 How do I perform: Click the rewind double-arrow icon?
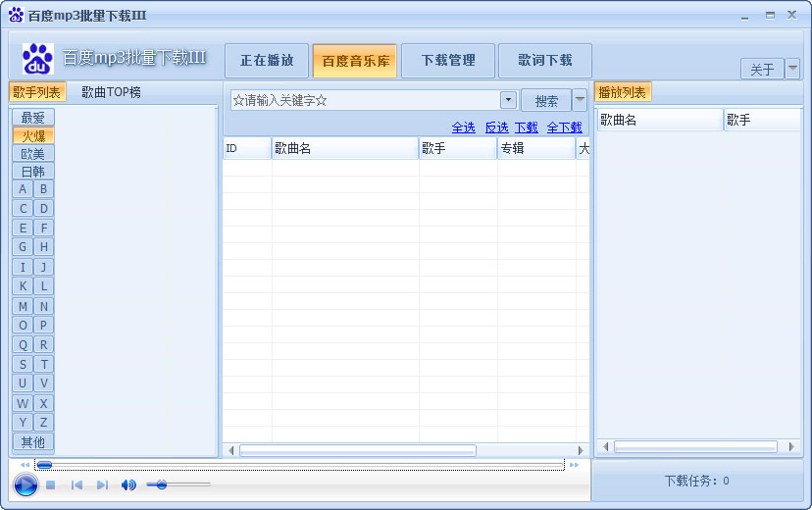point(25,465)
